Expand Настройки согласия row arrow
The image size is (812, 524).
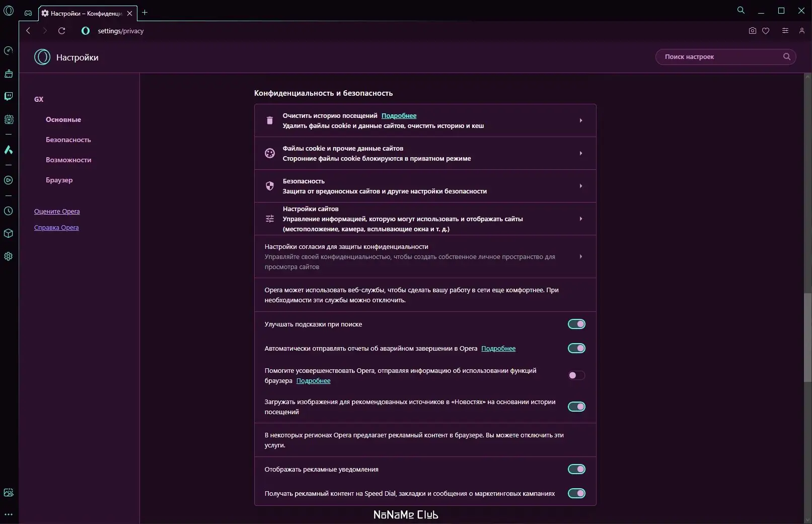pyautogui.click(x=581, y=256)
